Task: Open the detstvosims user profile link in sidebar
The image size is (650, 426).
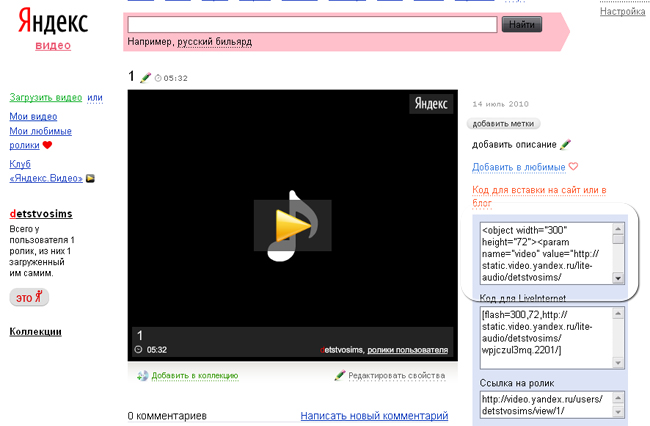Action: 41,214
